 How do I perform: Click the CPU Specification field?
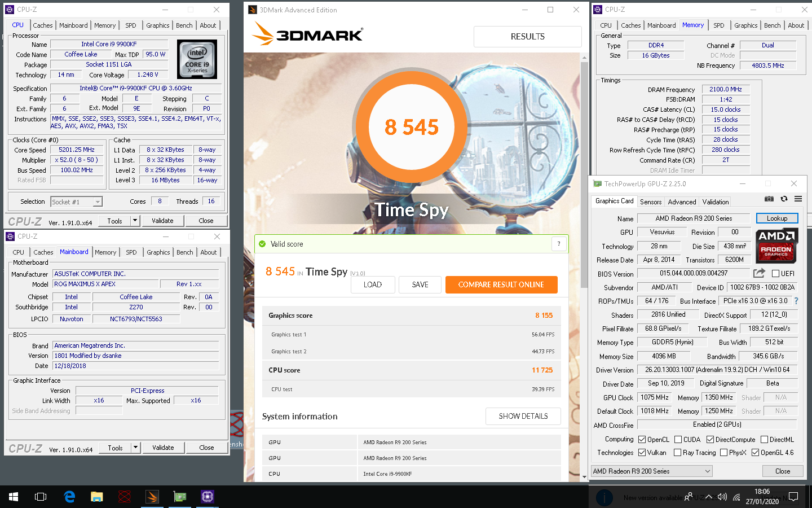point(135,88)
